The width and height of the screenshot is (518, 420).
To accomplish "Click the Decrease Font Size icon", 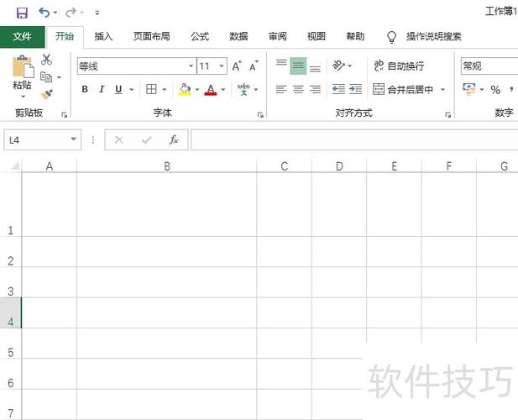I will [254, 66].
